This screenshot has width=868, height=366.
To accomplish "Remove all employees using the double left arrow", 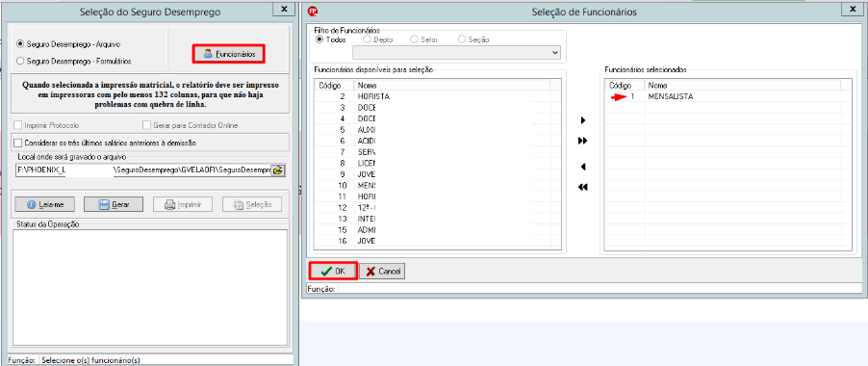I will [x=582, y=187].
